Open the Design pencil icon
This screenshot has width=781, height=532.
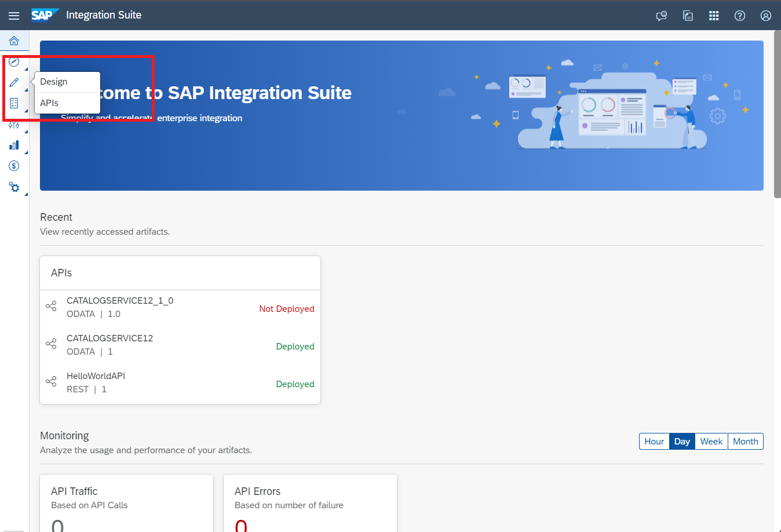(x=14, y=82)
